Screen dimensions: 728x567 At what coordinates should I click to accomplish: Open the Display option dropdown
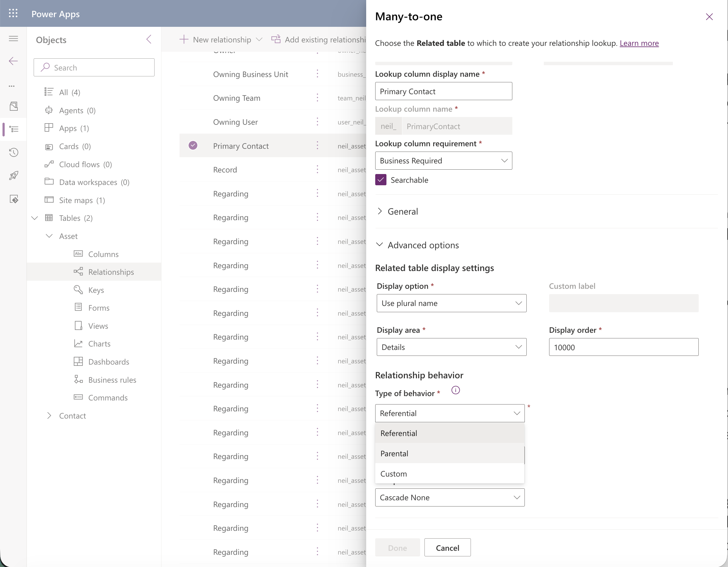451,303
